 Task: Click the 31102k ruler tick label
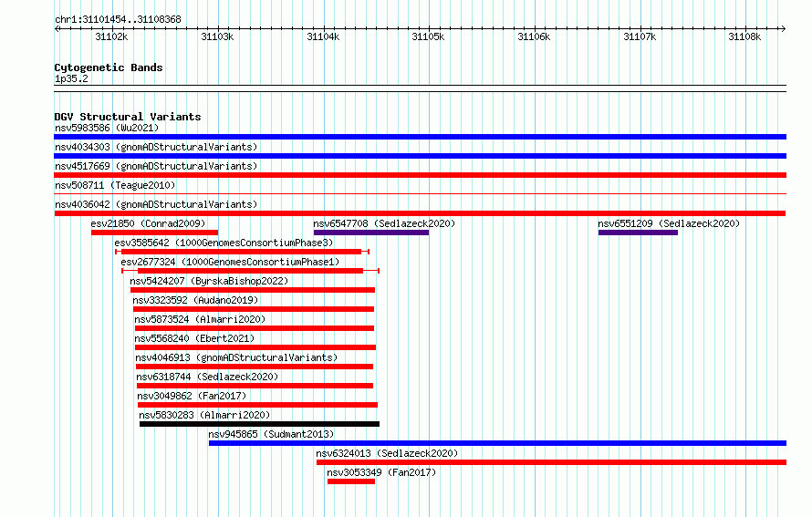click(111, 36)
